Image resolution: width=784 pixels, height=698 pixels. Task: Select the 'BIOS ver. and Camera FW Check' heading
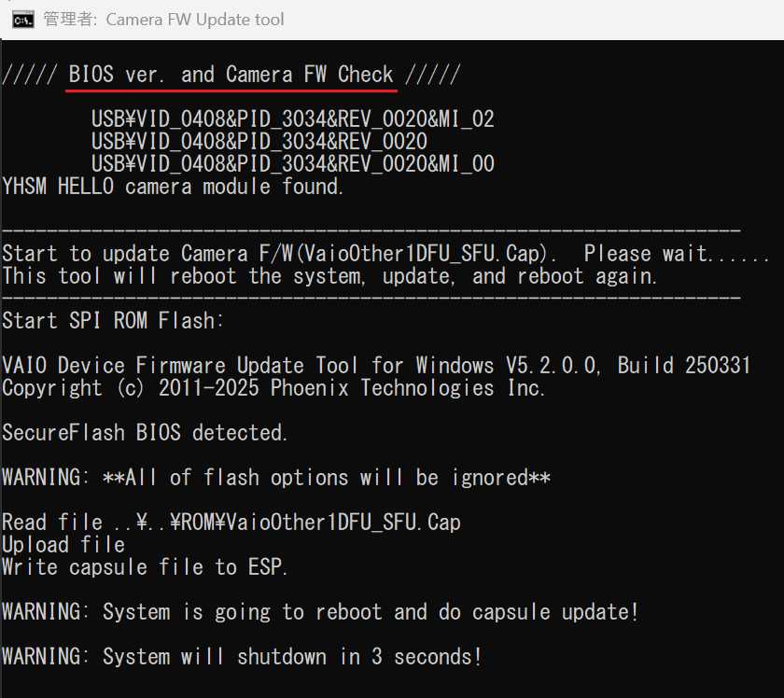[x=231, y=75]
